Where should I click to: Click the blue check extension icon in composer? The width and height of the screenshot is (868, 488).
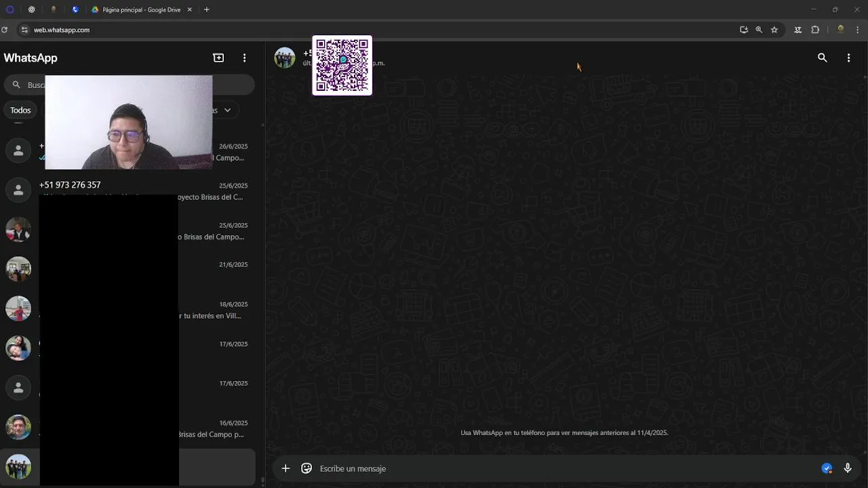click(x=827, y=468)
